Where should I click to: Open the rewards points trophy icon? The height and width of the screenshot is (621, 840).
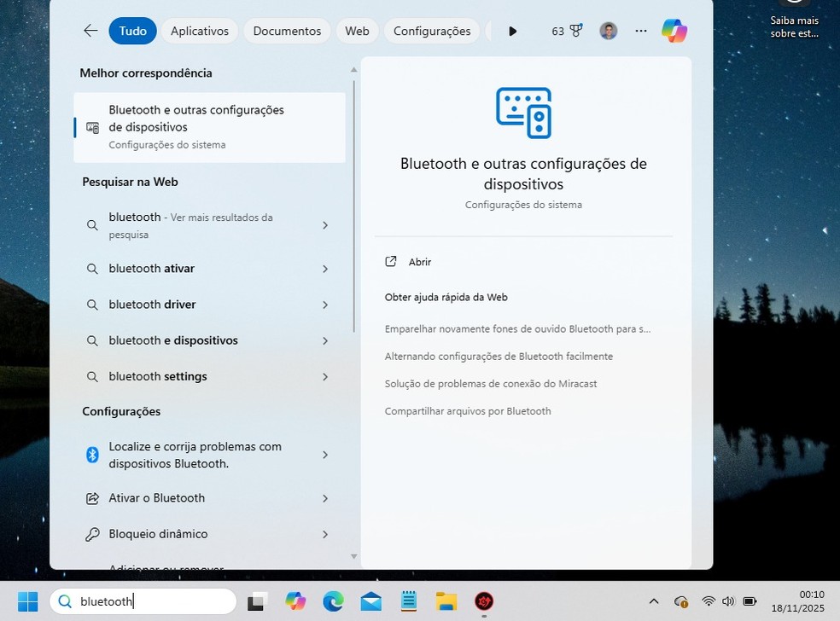click(575, 31)
